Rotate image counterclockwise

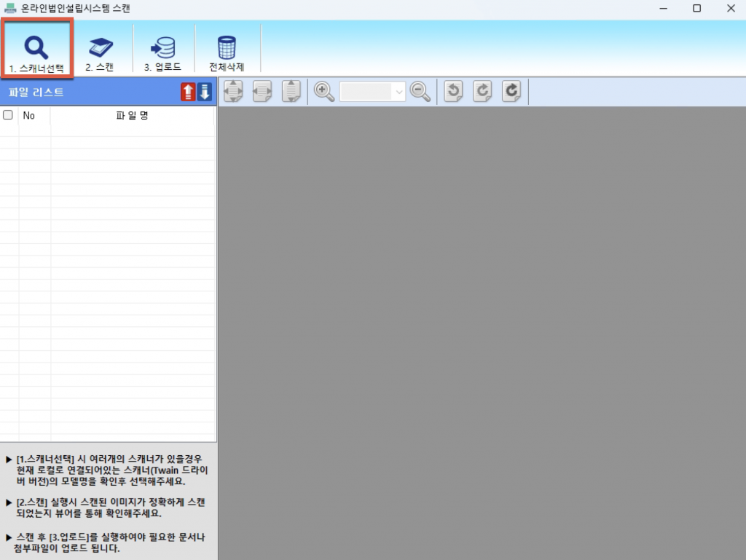click(x=453, y=91)
